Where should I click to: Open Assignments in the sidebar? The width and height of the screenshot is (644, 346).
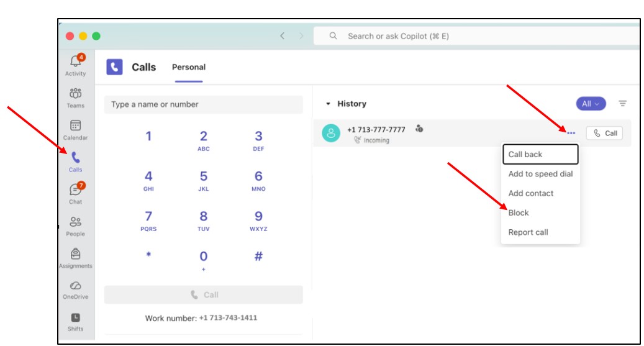76,258
